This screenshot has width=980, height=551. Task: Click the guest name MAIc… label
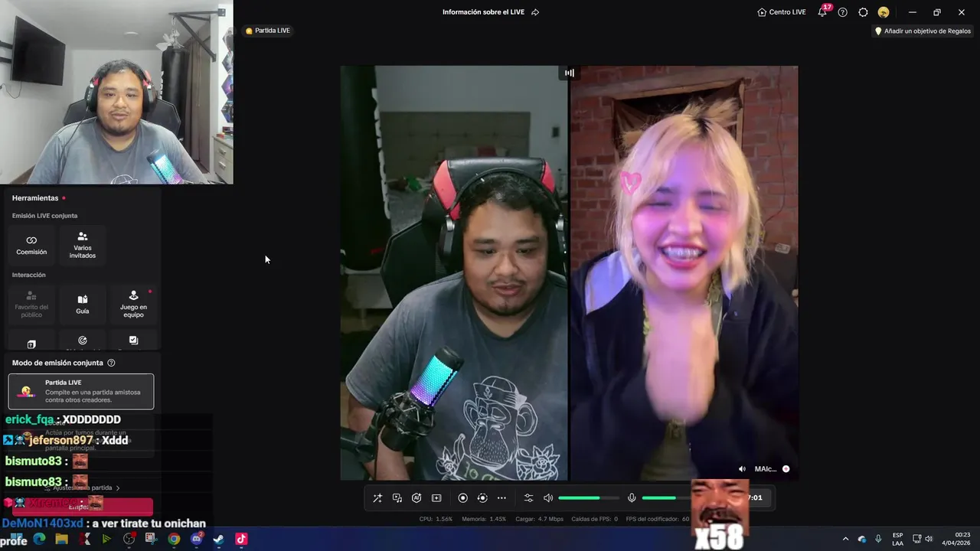tap(766, 469)
